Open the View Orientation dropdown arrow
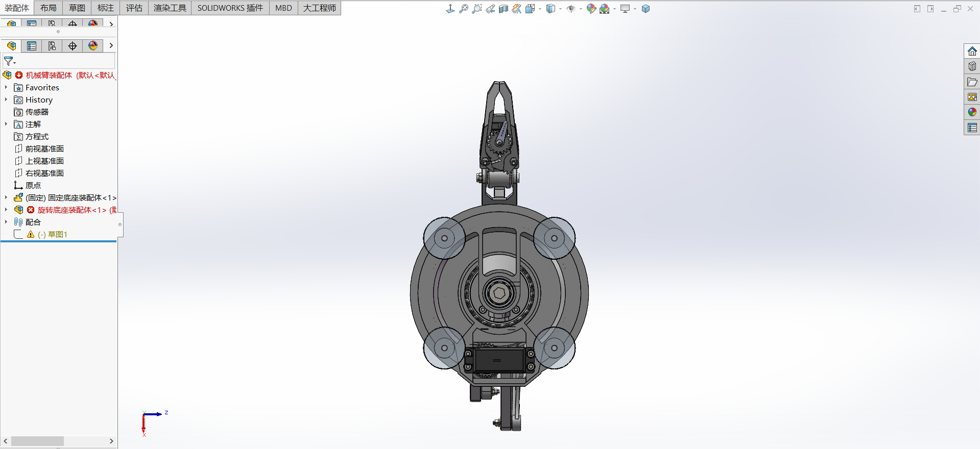The image size is (980, 449). click(540, 9)
